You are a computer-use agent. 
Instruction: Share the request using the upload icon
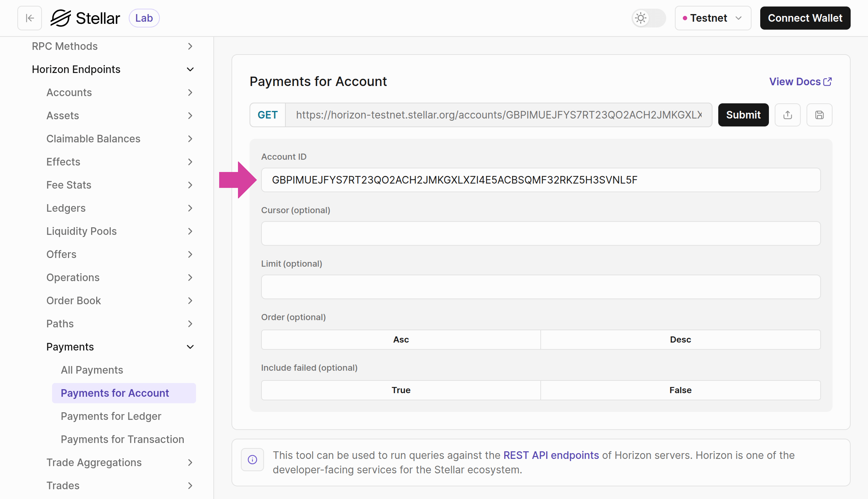787,115
